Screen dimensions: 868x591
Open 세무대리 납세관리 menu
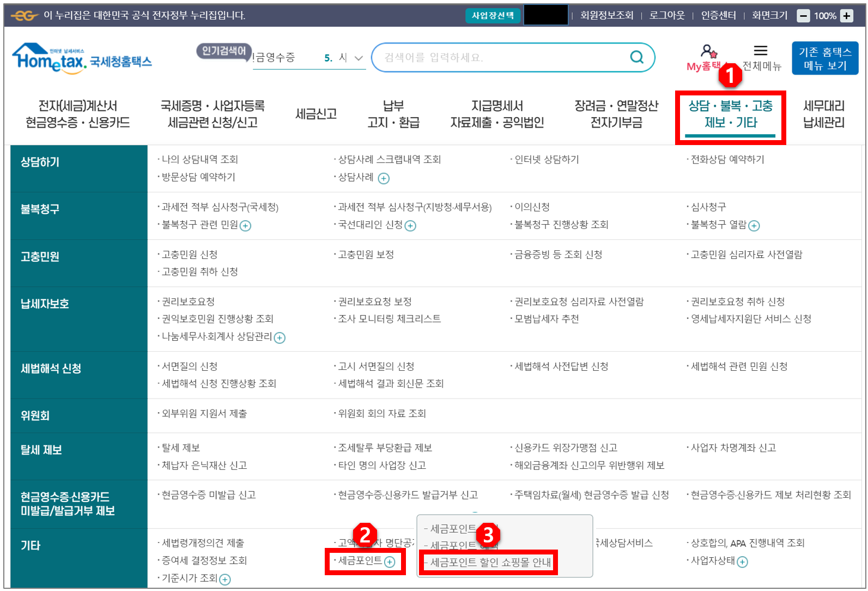click(824, 114)
